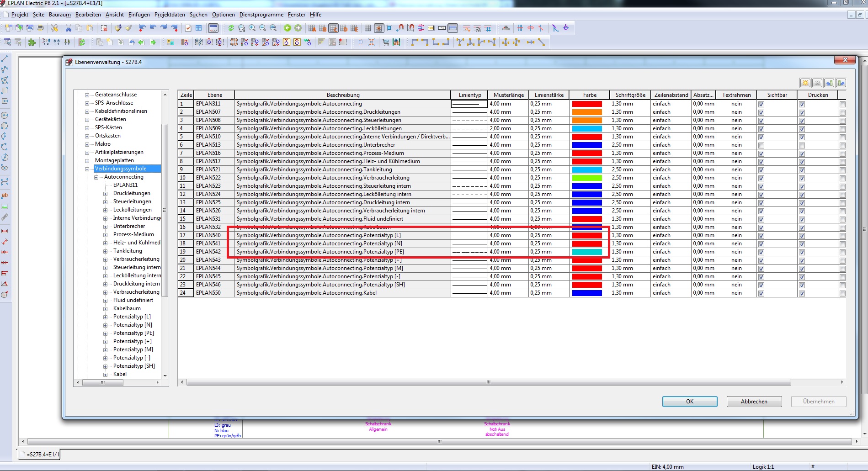868x471 pixels.
Task: Click the horizontal scrollbar under the layer table
Action: [489, 382]
